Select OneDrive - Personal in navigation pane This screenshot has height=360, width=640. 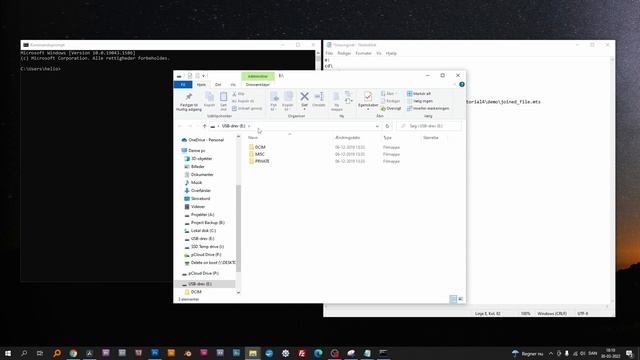coord(206,140)
